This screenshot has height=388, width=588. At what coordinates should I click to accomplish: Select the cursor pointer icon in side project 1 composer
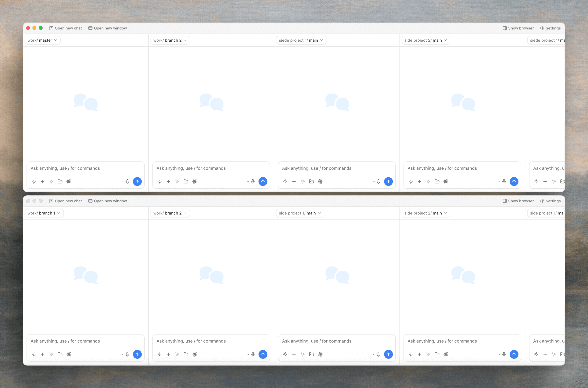click(x=303, y=181)
